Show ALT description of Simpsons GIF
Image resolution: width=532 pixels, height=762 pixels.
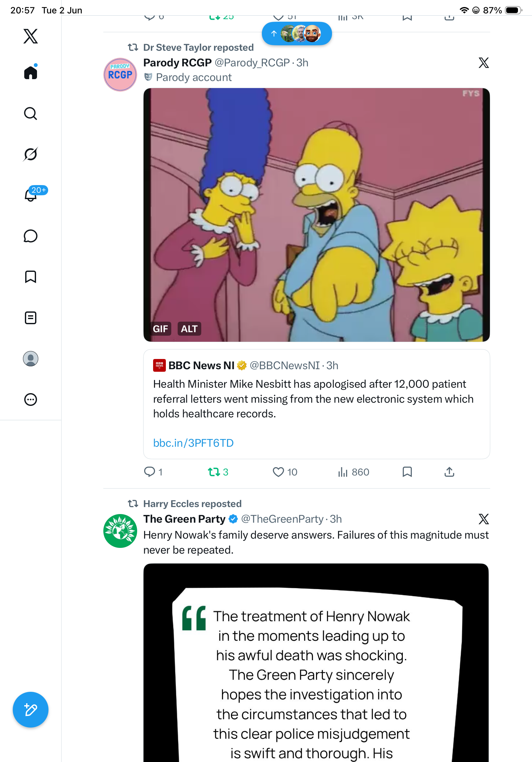[189, 329]
